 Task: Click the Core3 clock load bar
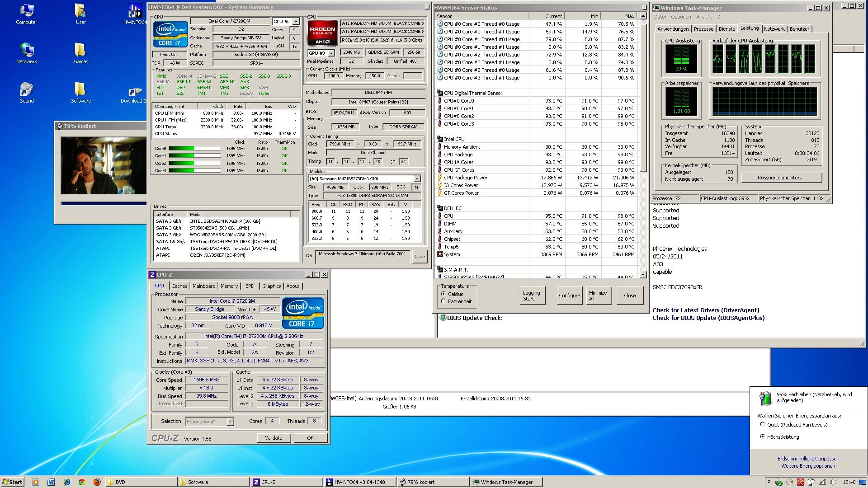click(x=194, y=170)
